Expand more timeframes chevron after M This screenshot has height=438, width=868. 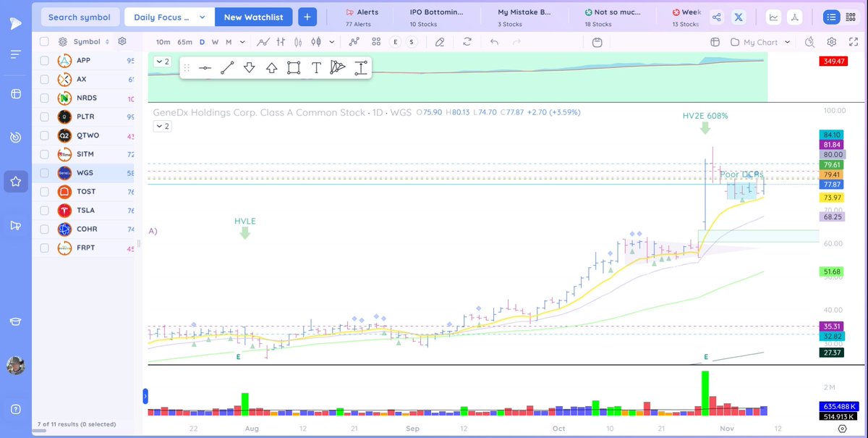click(242, 42)
